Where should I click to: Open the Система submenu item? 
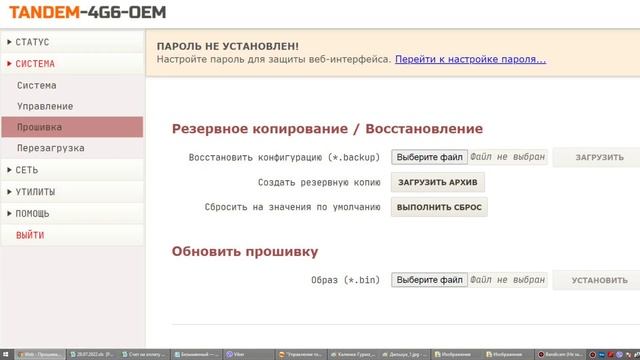pyautogui.click(x=72, y=85)
